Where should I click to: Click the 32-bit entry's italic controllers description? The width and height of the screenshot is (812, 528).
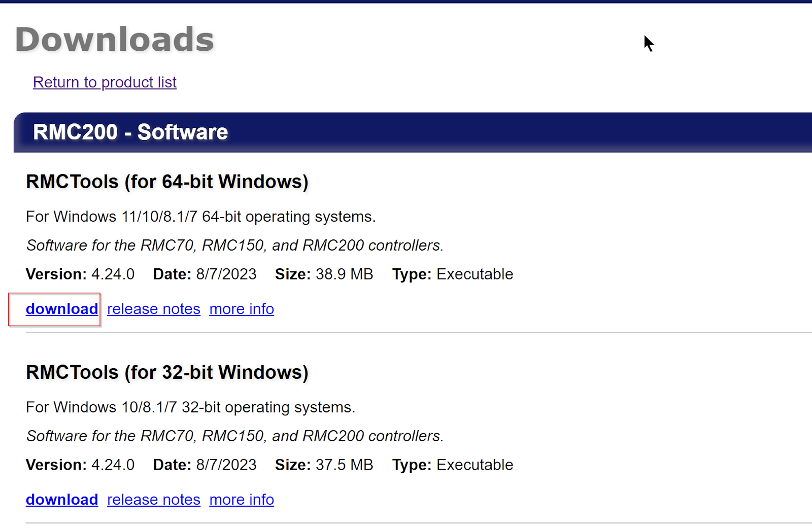[x=235, y=436]
